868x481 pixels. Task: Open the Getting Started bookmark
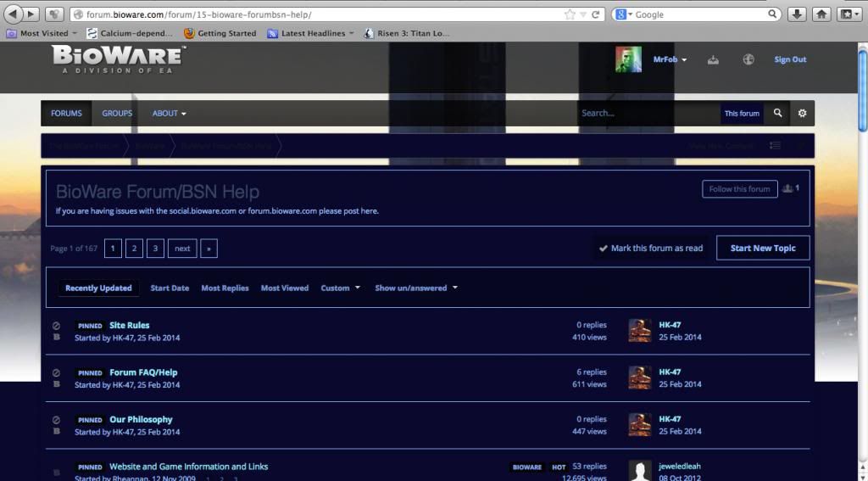[220, 33]
